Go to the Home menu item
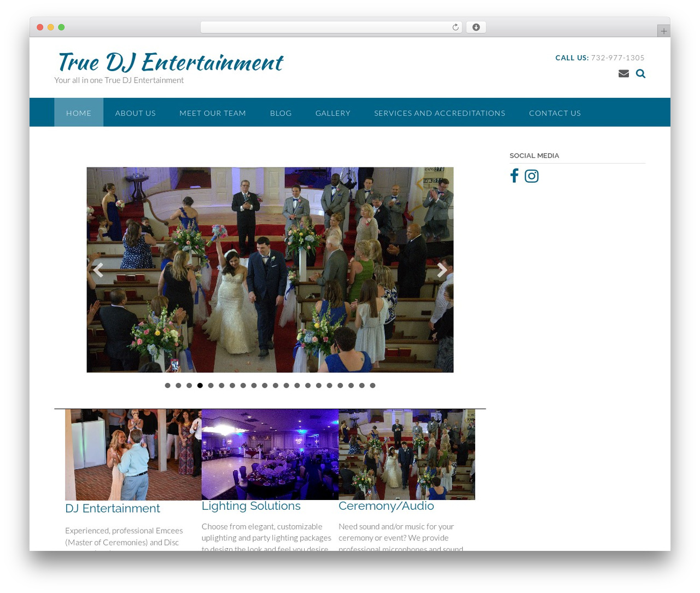Image resolution: width=700 pixels, height=593 pixels. click(79, 113)
